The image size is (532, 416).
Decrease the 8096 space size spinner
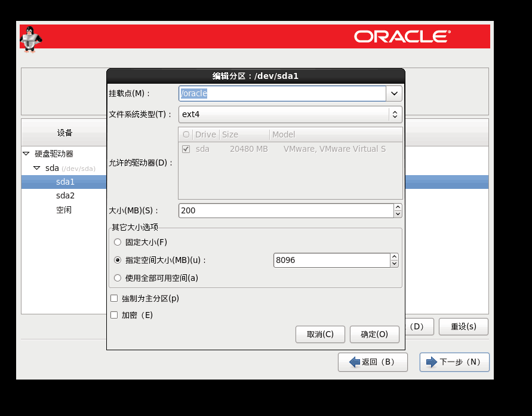[394, 264]
